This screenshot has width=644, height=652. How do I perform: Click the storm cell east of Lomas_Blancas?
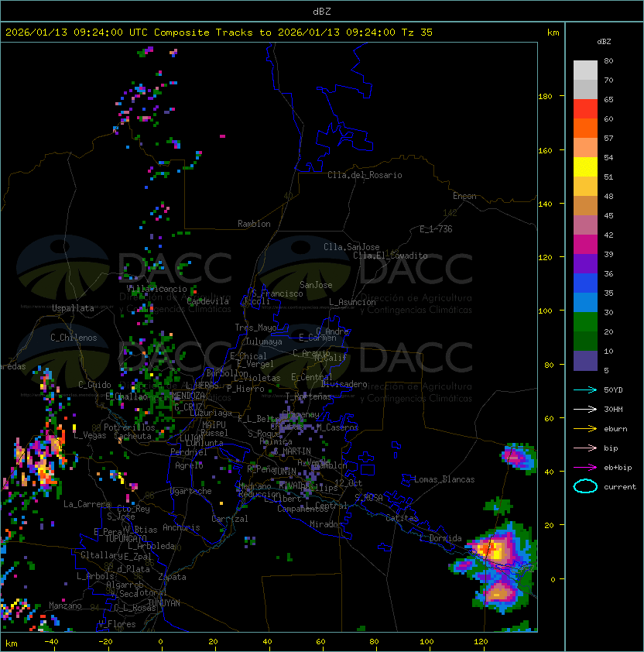coord(518,458)
